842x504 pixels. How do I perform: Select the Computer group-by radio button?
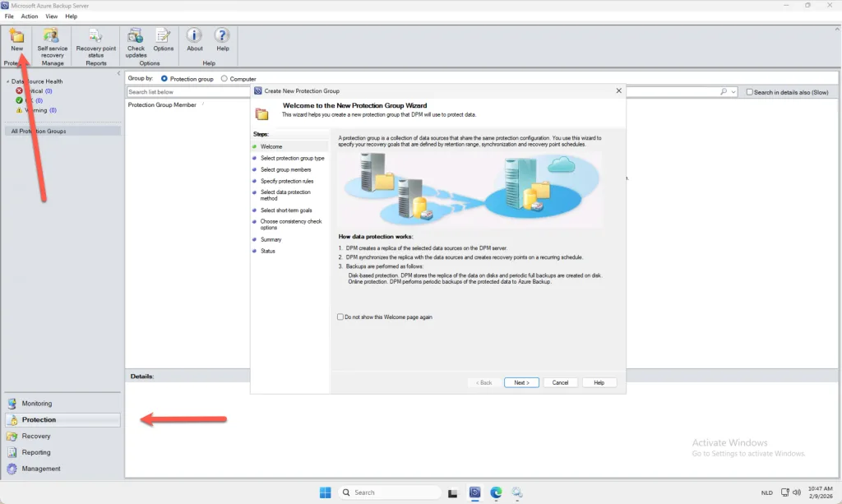tap(225, 79)
